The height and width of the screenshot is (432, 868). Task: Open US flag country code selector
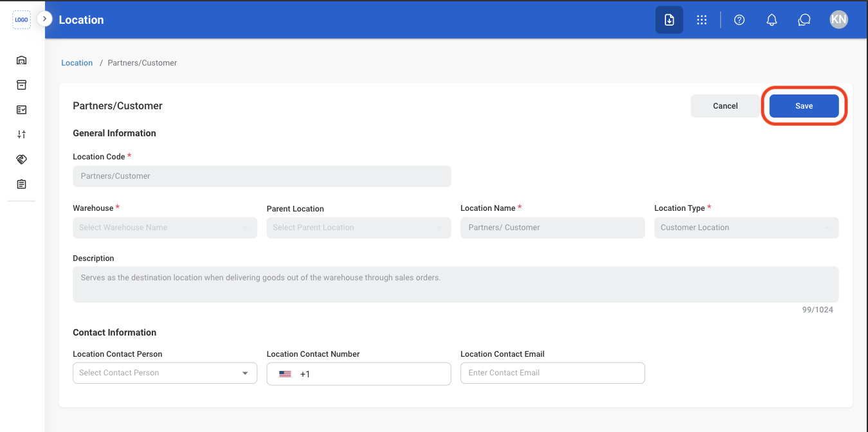285,373
